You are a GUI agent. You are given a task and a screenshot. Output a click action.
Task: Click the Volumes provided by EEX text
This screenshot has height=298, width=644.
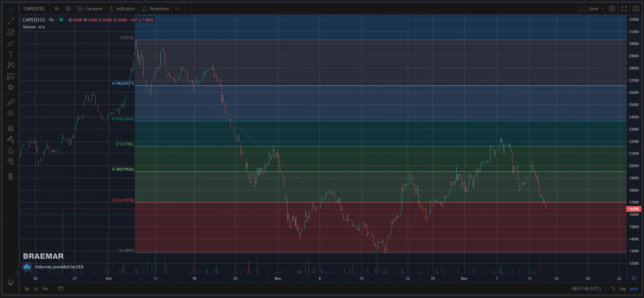(x=59, y=267)
